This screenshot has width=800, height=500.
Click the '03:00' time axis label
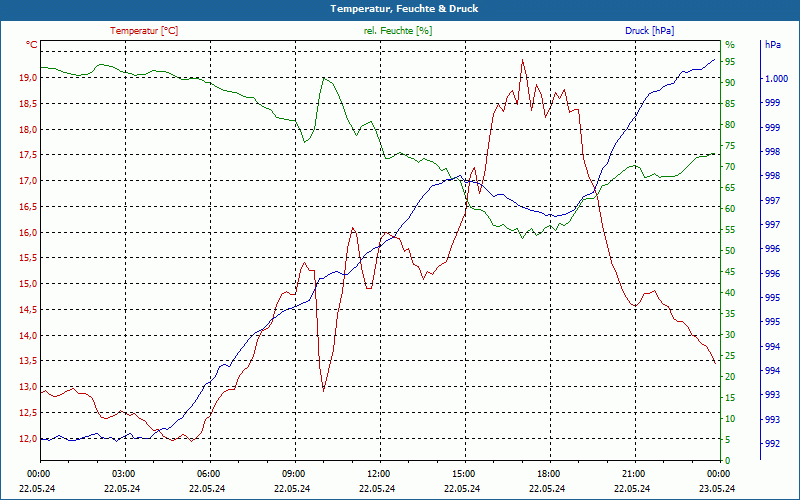(x=123, y=474)
